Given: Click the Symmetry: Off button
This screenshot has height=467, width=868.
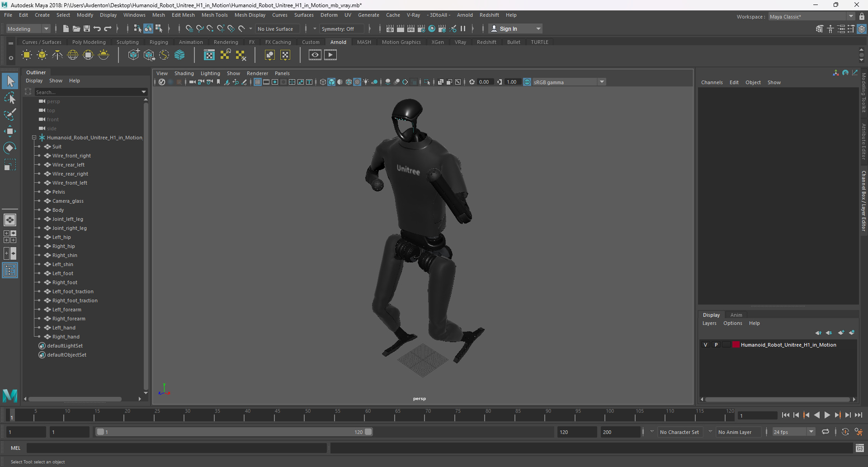Looking at the screenshot, I should (x=341, y=29).
